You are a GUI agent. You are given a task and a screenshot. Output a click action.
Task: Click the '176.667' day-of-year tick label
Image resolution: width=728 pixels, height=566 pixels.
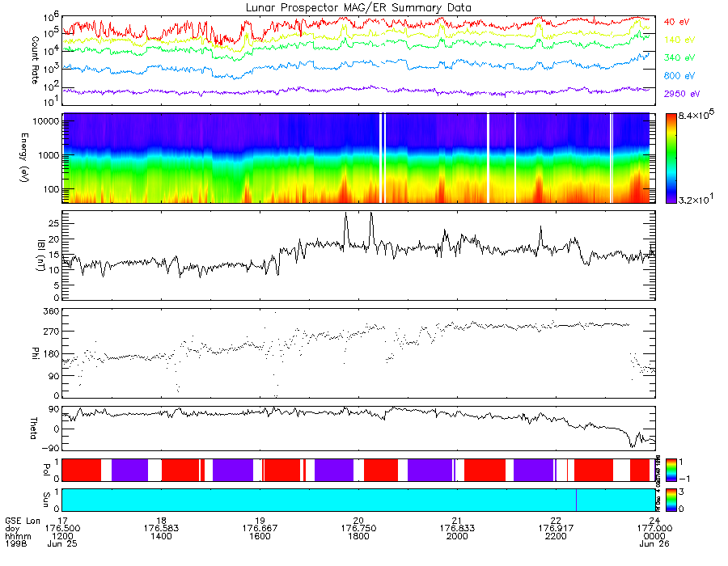[260, 529]
